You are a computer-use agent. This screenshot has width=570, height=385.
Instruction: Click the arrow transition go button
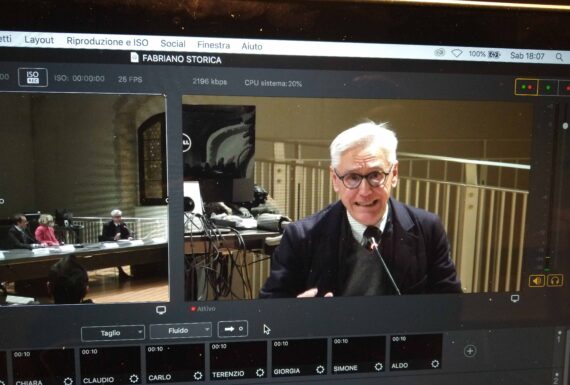point(233,329)
